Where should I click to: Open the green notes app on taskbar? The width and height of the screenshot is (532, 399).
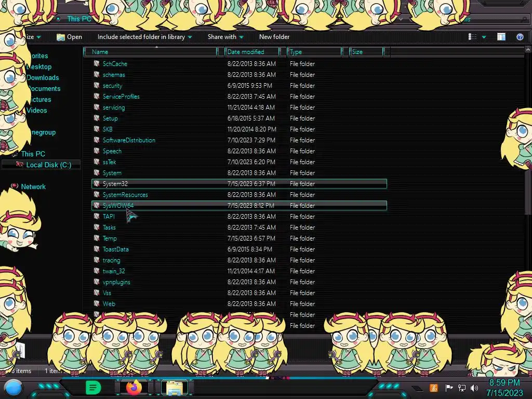click(94, 388)
